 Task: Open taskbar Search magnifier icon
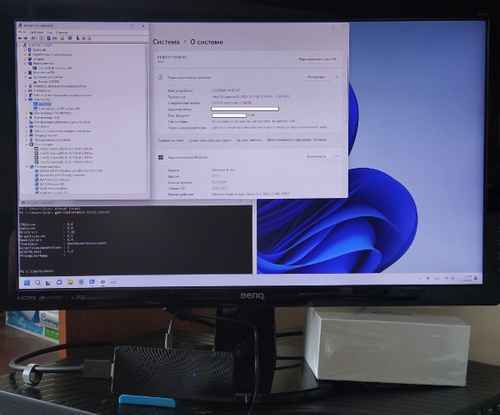(x=38, y=283)
